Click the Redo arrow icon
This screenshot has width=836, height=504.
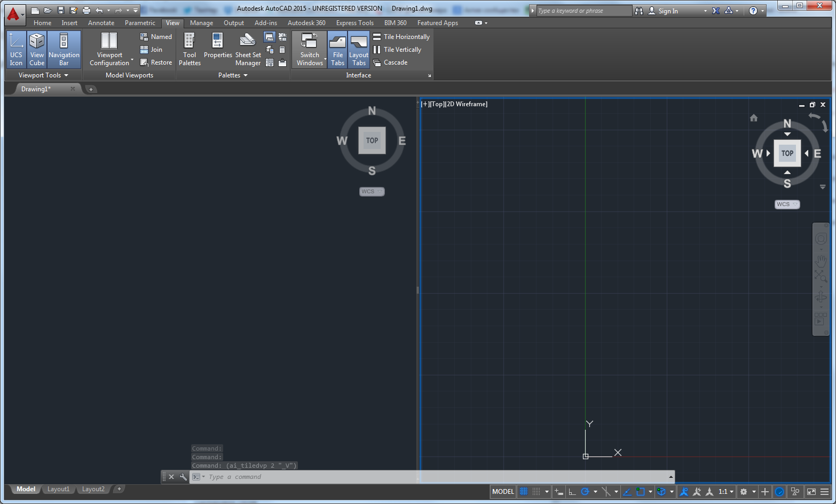119,11
